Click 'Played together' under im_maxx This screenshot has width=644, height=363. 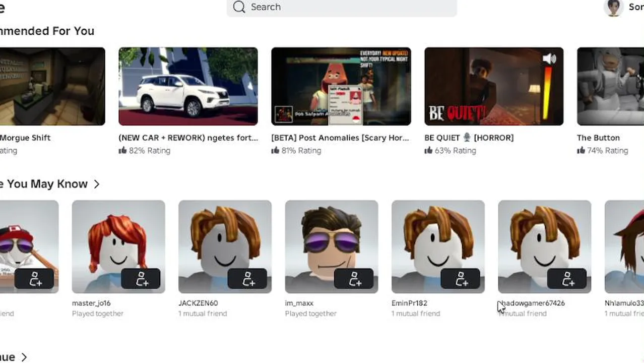tap(311, 314)
